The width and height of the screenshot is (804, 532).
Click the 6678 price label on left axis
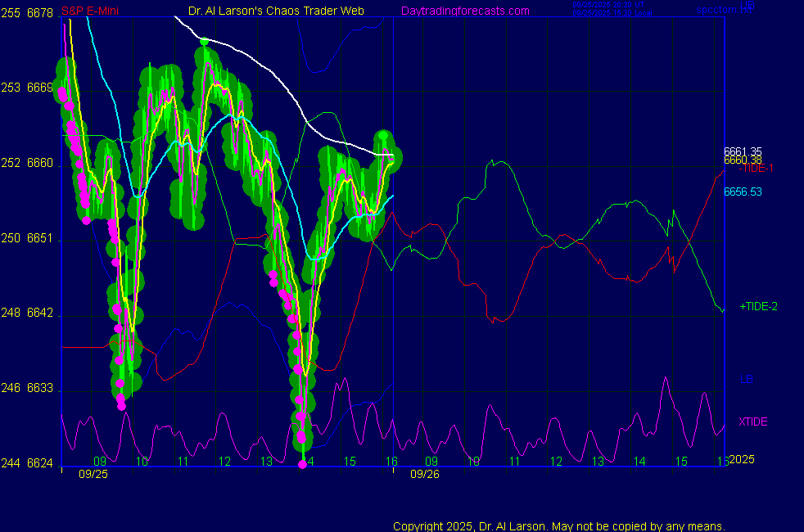pos(39,13)
